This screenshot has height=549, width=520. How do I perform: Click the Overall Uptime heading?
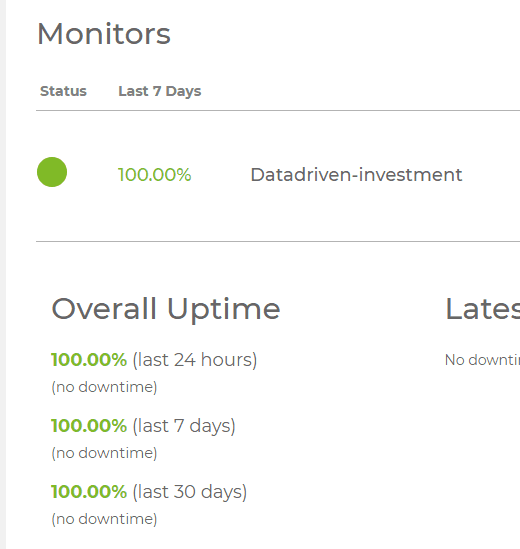coord(166,310)
